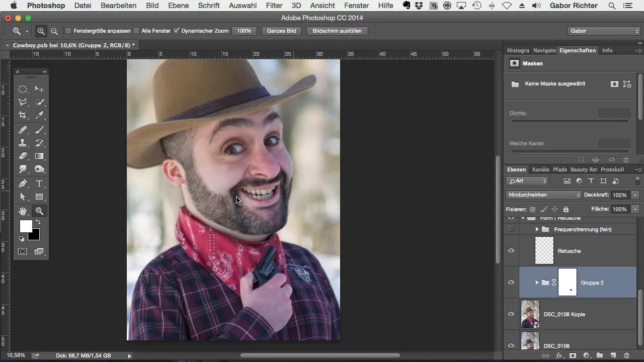This screenshot has height=362, width=644.
Task: Hide the Gruppe 2 layer group
Action: click(511, 283)
